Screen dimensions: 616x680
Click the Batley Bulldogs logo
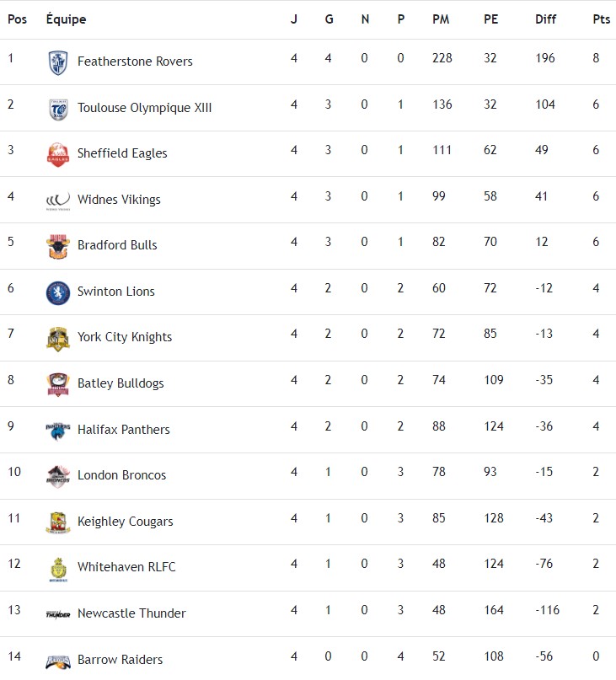58,384
